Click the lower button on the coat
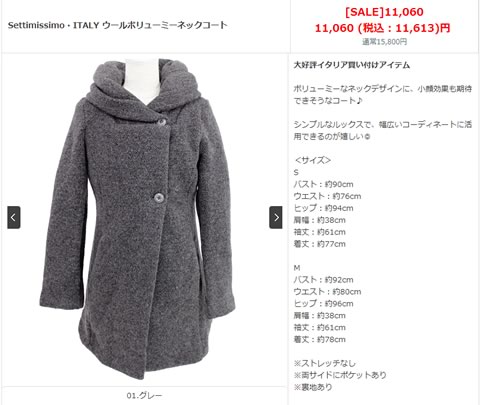Image resolution: width=480 pixels, height=405 pixels. coord(159,197)
